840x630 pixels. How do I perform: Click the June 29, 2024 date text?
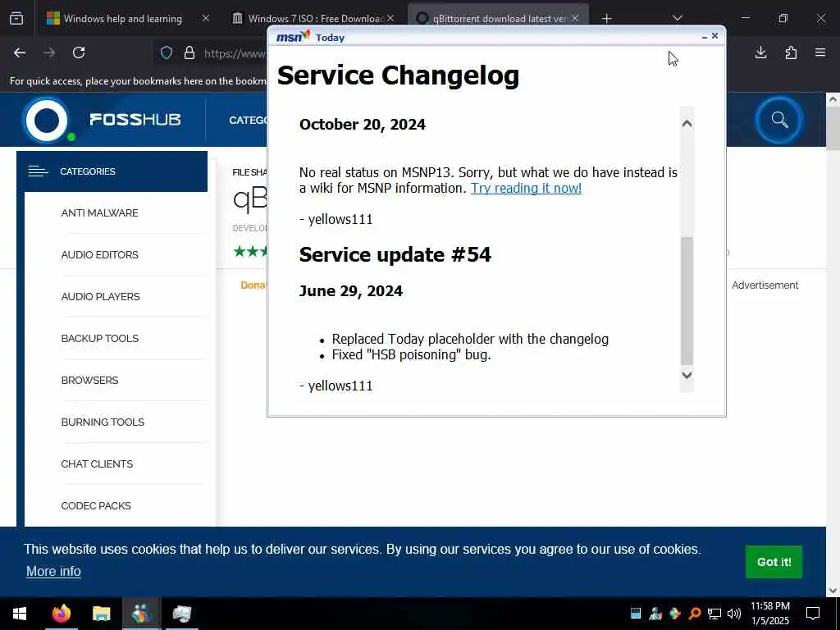click(351, 291)
